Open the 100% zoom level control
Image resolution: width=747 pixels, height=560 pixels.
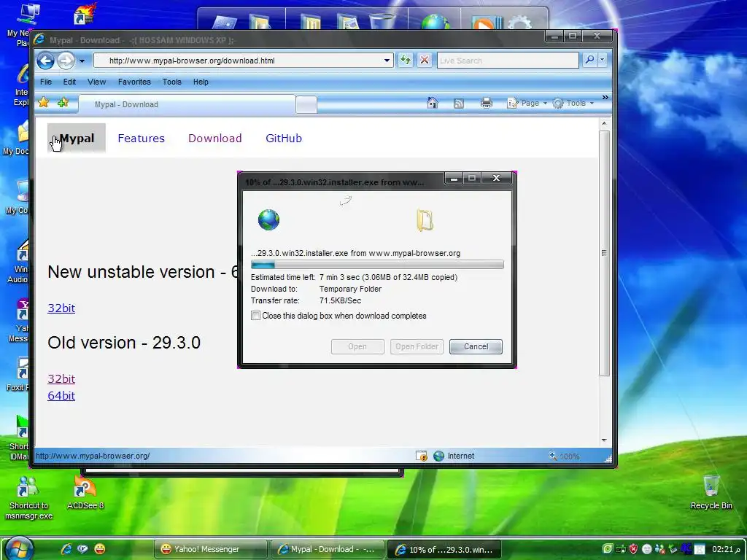[565, 456]
